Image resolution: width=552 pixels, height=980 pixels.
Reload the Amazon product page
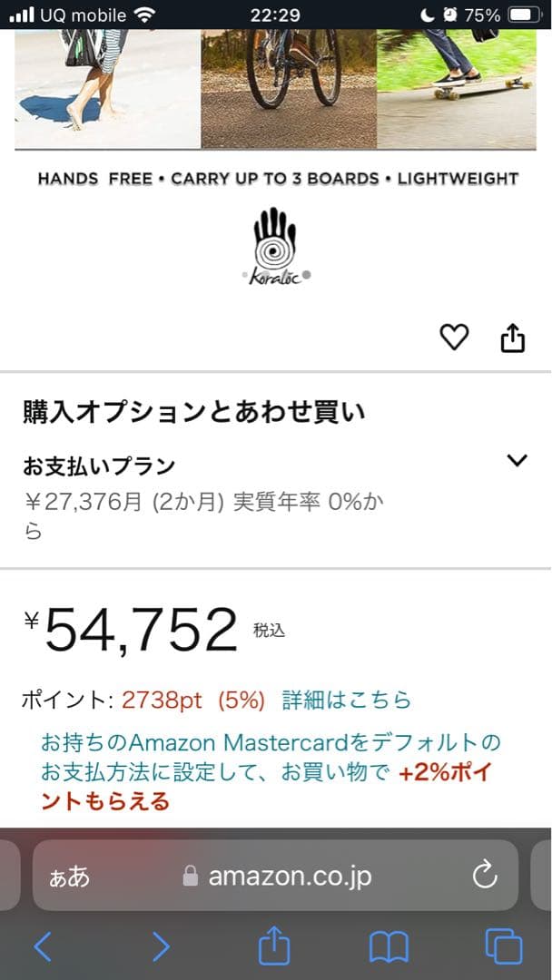[484, 876]
